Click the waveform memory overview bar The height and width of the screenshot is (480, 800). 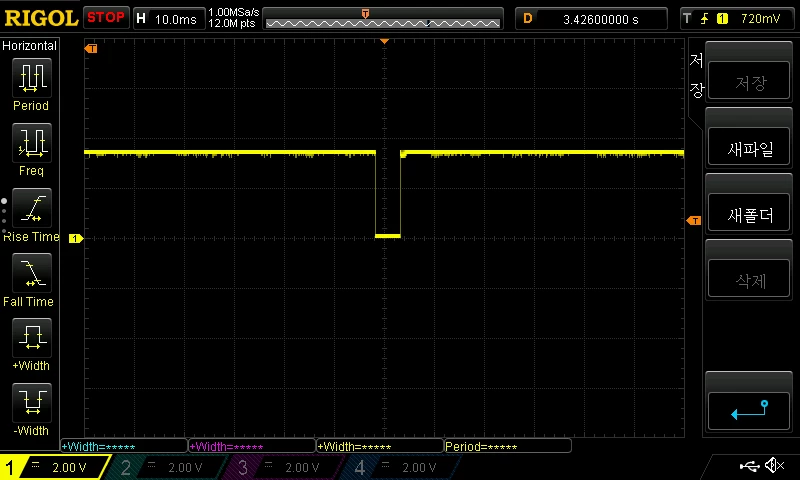pos(383,19)
